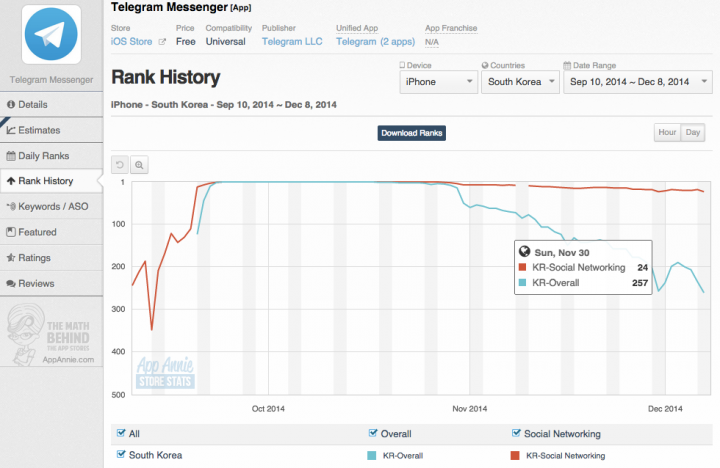Toggle the South Korea checkbox
Image resolution: width=720 pixels, height=468 pixels.
[121, 454]
